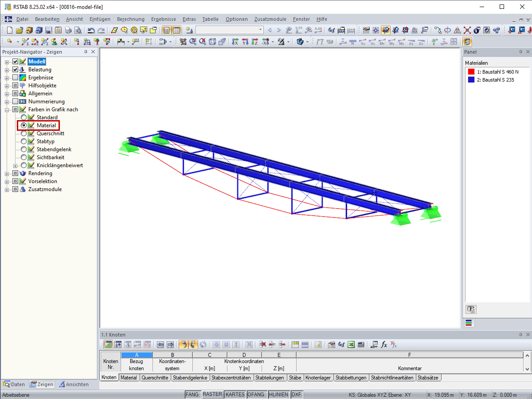Click the isometric view cube icon

(x=212, y=42)
